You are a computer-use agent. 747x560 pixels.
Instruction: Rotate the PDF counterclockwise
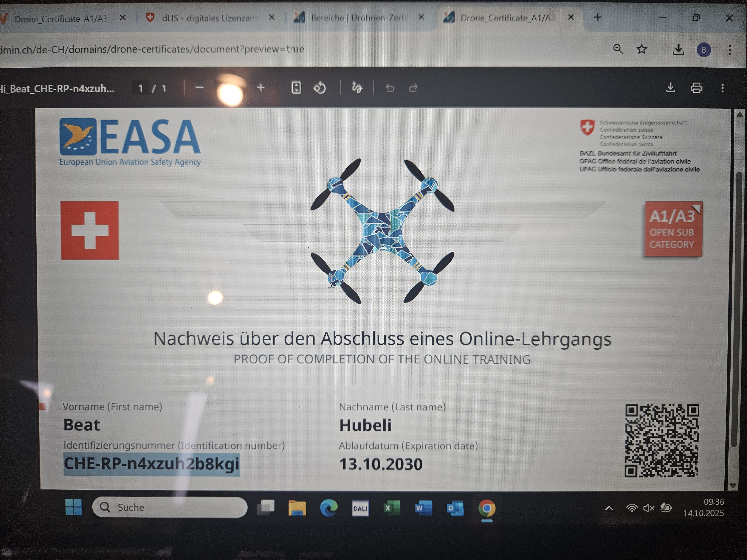tap(320, 88)
